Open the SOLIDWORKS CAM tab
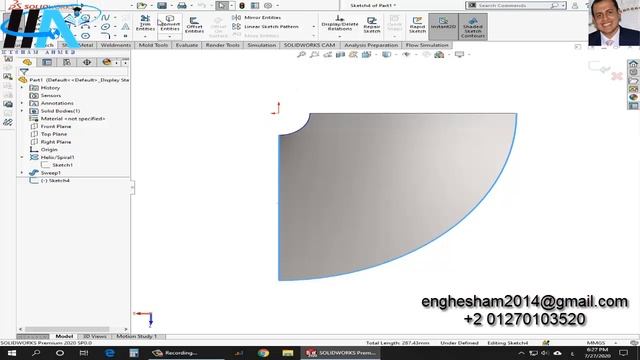The width and height of the screenshot is (640, 360). coord(309,45)
